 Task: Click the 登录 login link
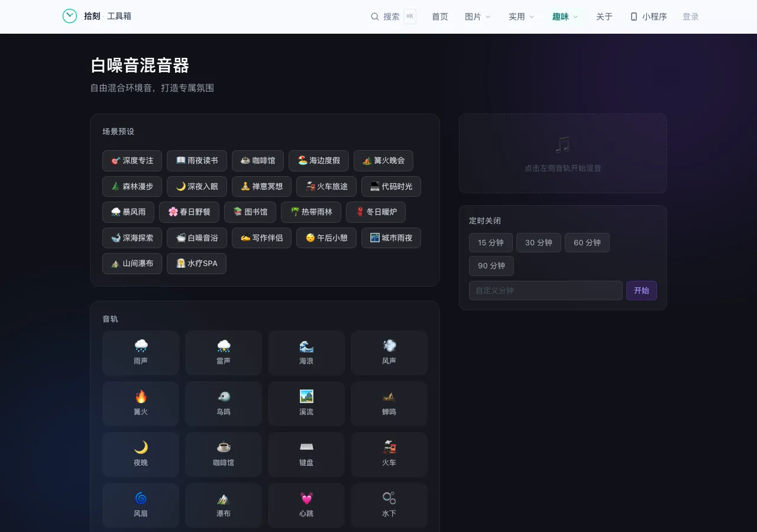click(691, 17)
